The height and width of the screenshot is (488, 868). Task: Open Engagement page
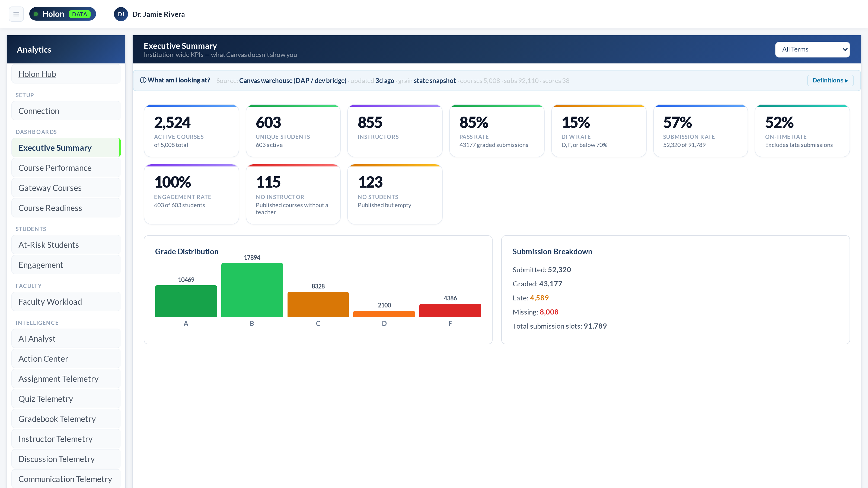click(66, 265)
